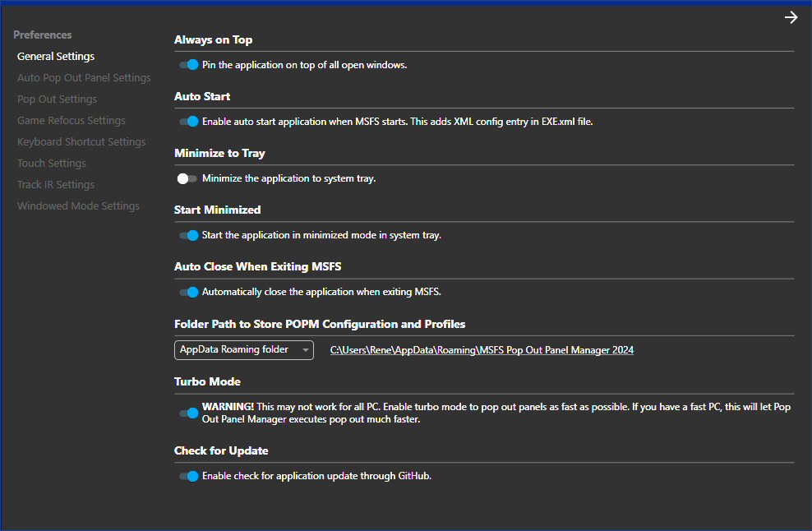
Task: Open Windowed Mode Settings
Action: 78,206
